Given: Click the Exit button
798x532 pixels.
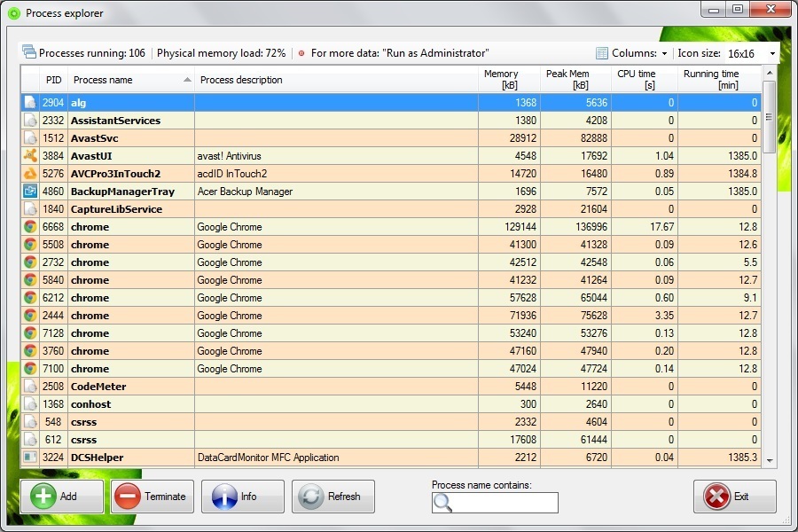Looking at the screenshot, I should tap(735, 497).
